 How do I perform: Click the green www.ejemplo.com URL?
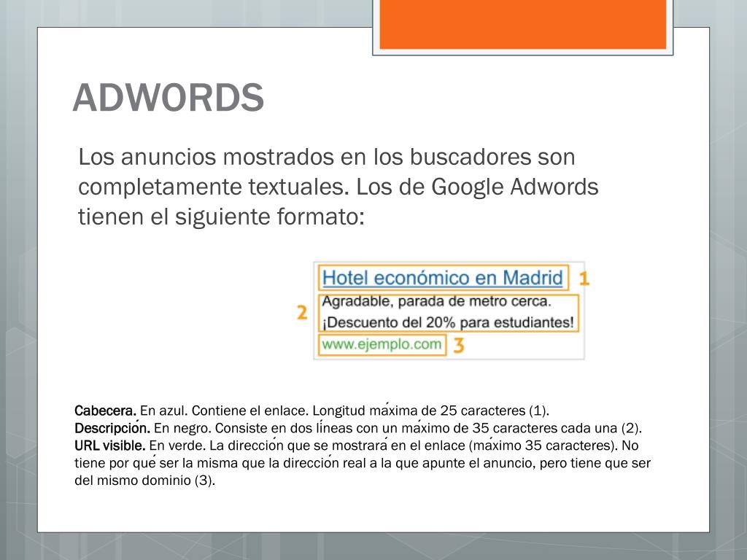382,344
